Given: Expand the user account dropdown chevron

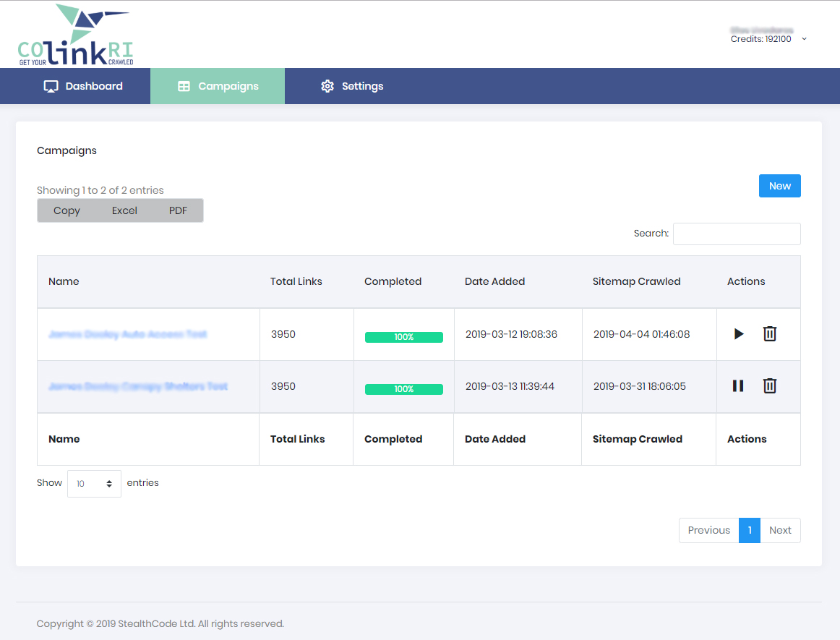Looking at the screenshot, I should point(805,39).
